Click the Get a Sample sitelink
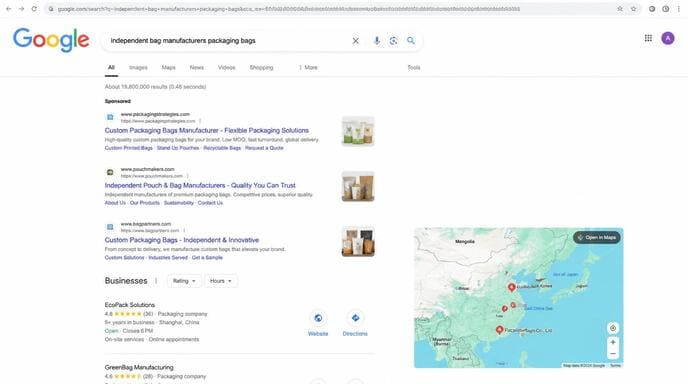Image resolution: width=688 pixels, height=384 pixels. (x=207, y=258)
